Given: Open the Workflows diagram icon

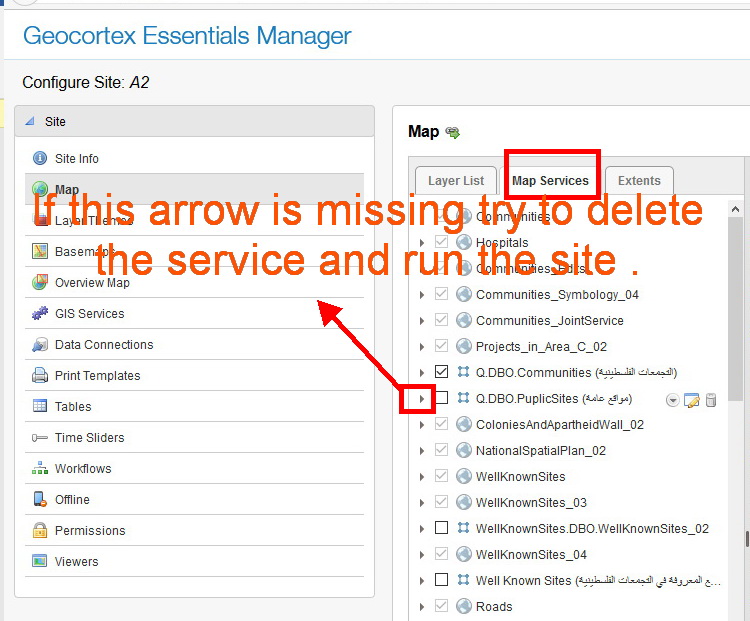Looking at the screenshot, I should pos(40,468).
